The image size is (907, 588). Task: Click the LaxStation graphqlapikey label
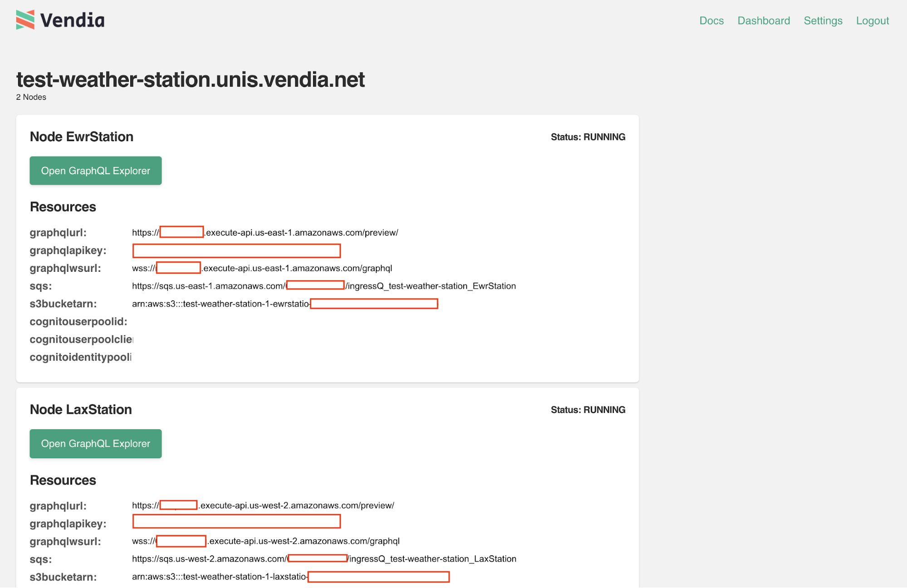[68, 524]
